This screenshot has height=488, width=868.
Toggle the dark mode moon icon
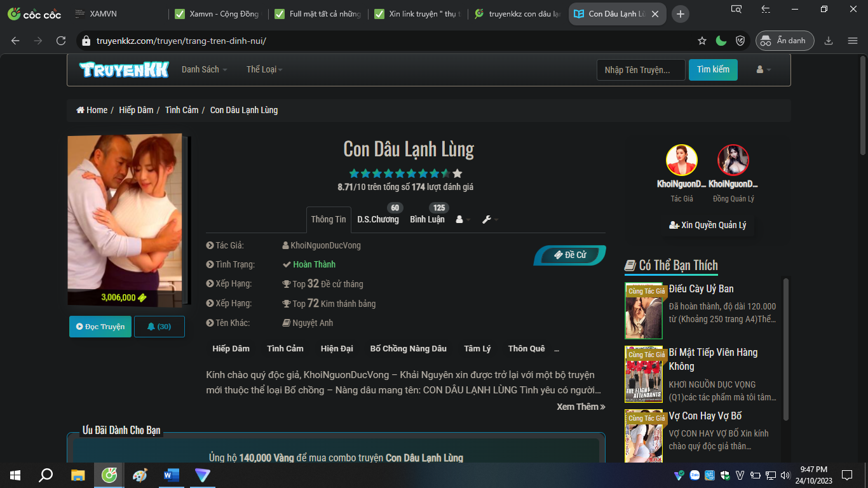coord(721,41)
